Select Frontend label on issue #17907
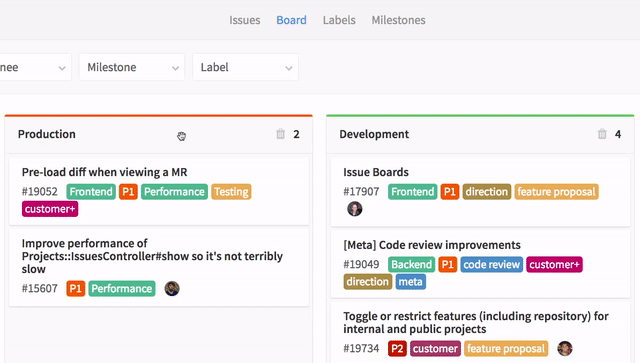 pyautogui.click(x=413, y=192)
